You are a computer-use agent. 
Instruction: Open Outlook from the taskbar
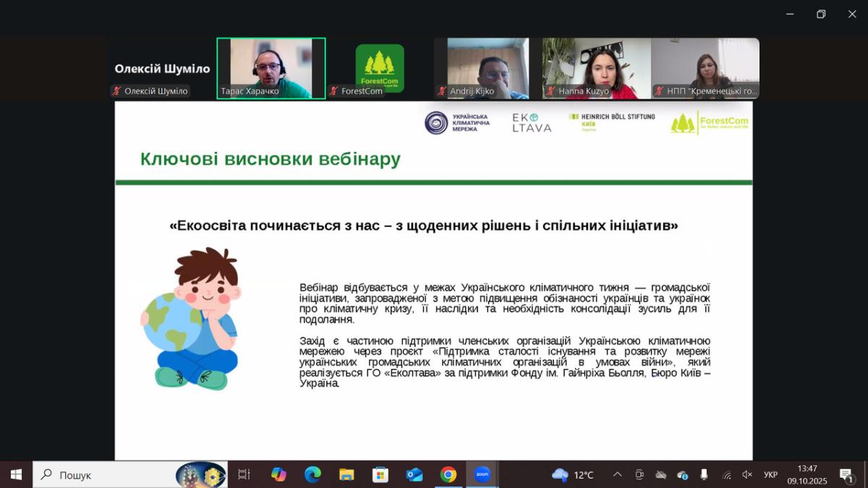click(x=414, y=474)
